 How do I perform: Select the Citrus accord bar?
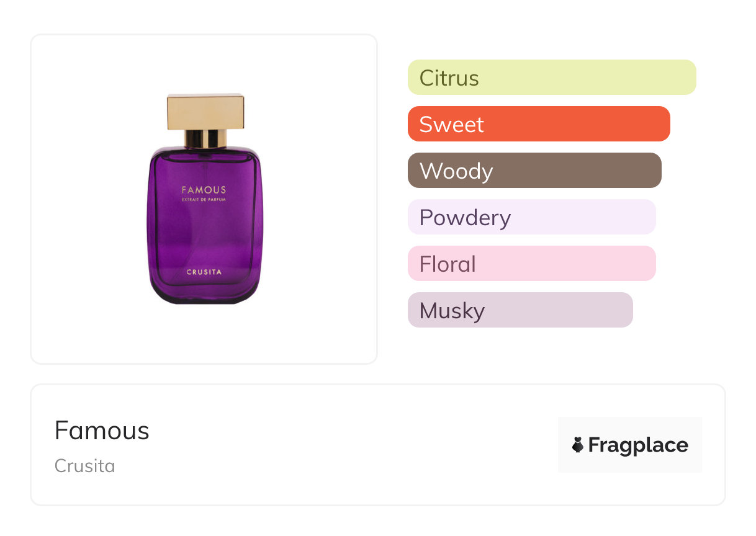[x=552, y=78]
